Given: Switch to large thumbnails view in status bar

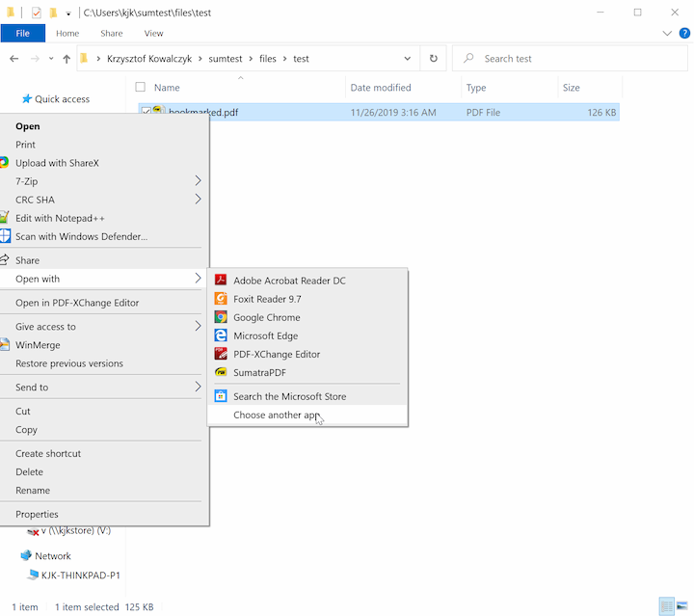Looking at the screenshot, I should (681, 606).
